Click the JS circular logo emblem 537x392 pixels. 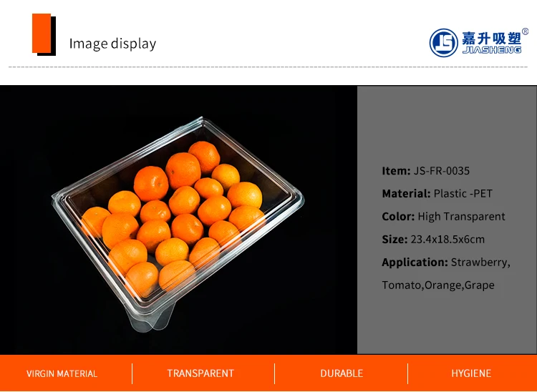443,43
